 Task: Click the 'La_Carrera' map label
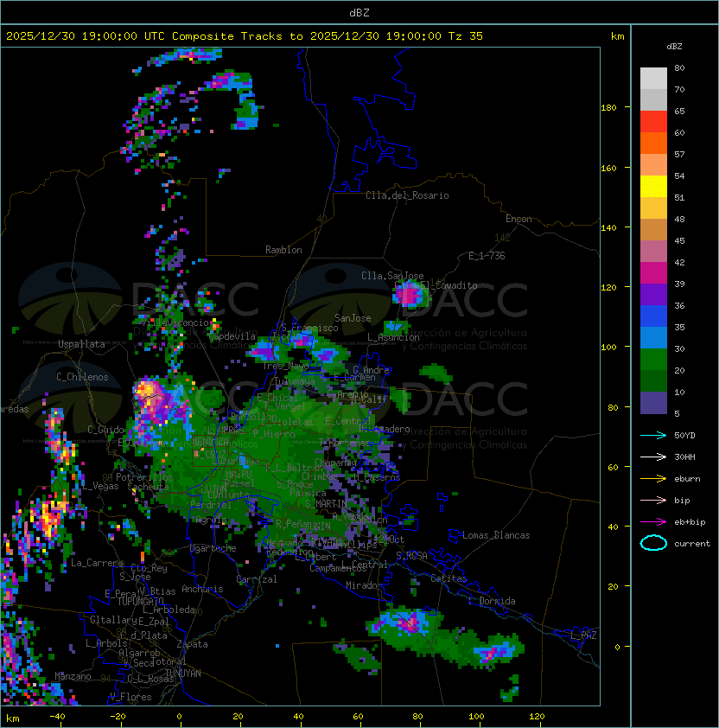click(x=97, y=563)
